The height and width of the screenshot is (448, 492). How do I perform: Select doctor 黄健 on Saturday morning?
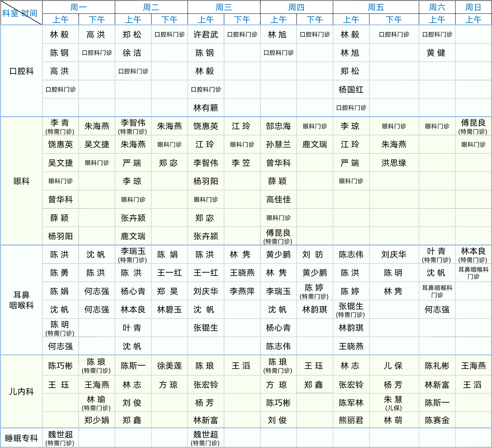coord(437,53)
